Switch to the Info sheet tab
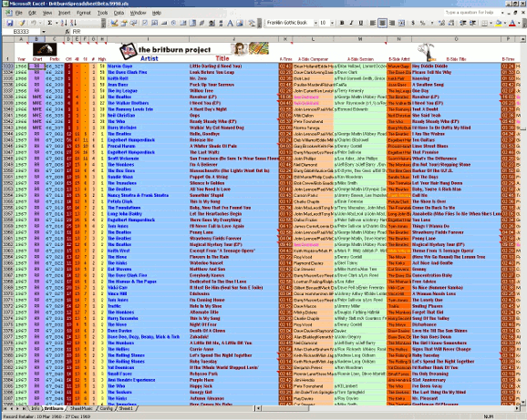The width and height of the screenshot is (527, 420). (x=36, y=408)
